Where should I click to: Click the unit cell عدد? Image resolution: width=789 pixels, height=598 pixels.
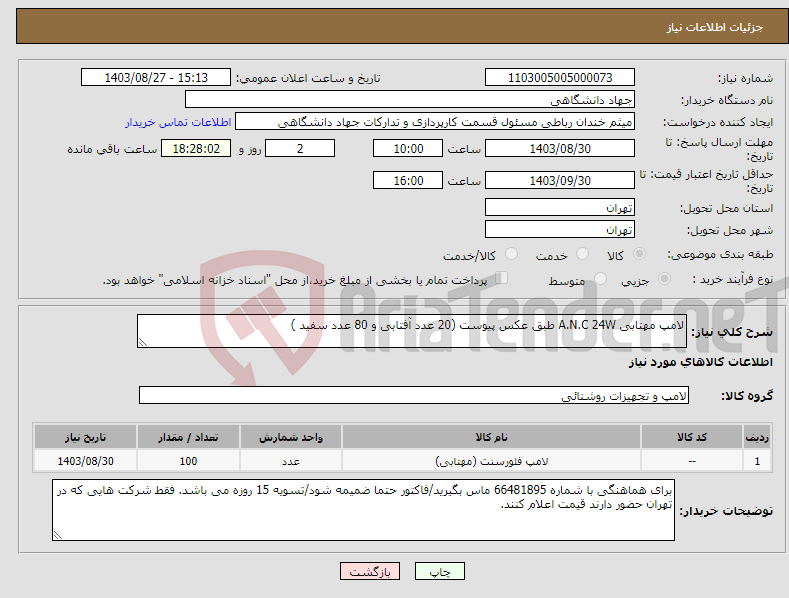[x=291, y=461]
